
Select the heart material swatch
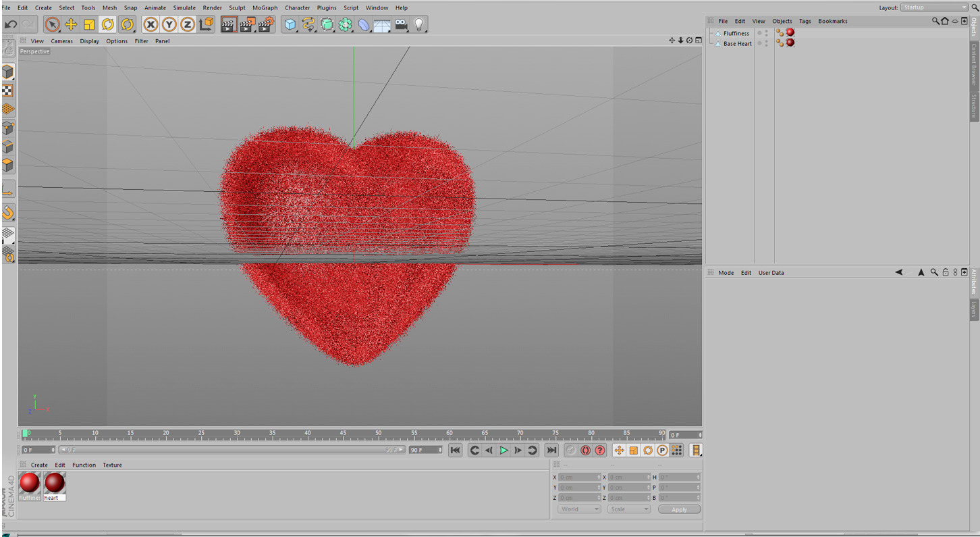coord(54,483)
